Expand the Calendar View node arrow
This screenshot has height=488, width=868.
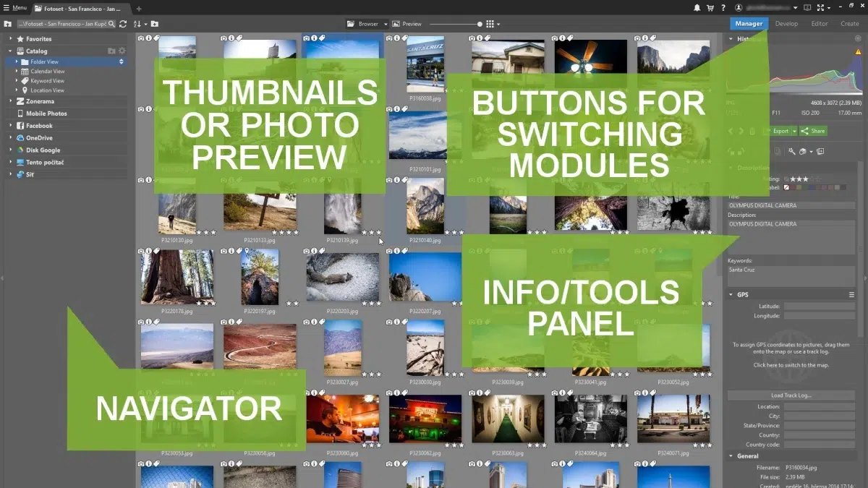(x=17, y=72)
